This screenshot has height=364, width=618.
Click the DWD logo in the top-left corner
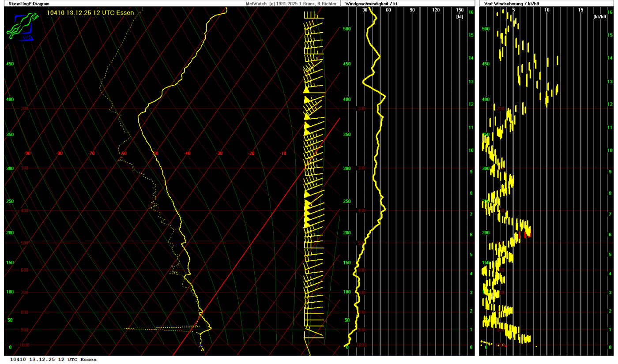coord(20,26)
